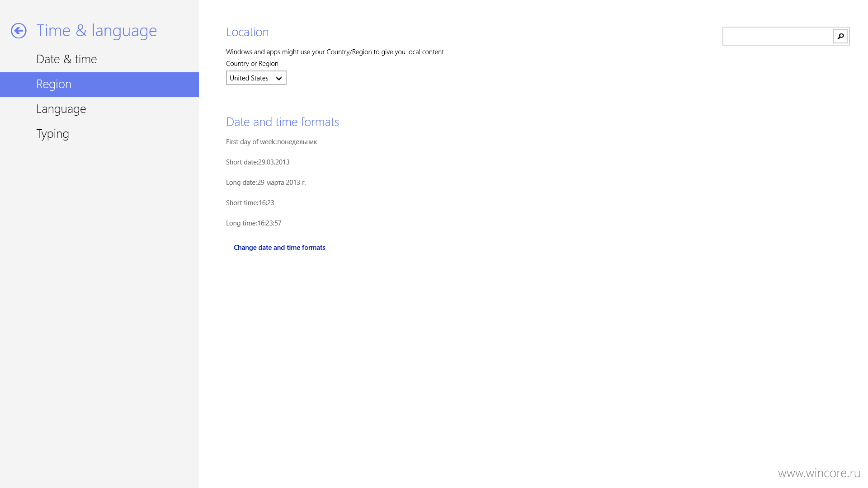Click the Short date:29.03.2013 line
Screen dimensions: 868x488
coord(258,162)
